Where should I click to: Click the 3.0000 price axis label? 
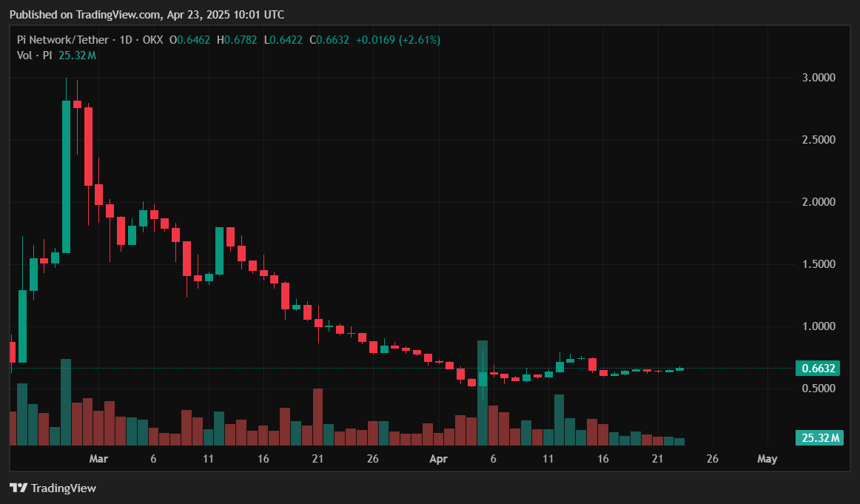click(x=819, y=78)
